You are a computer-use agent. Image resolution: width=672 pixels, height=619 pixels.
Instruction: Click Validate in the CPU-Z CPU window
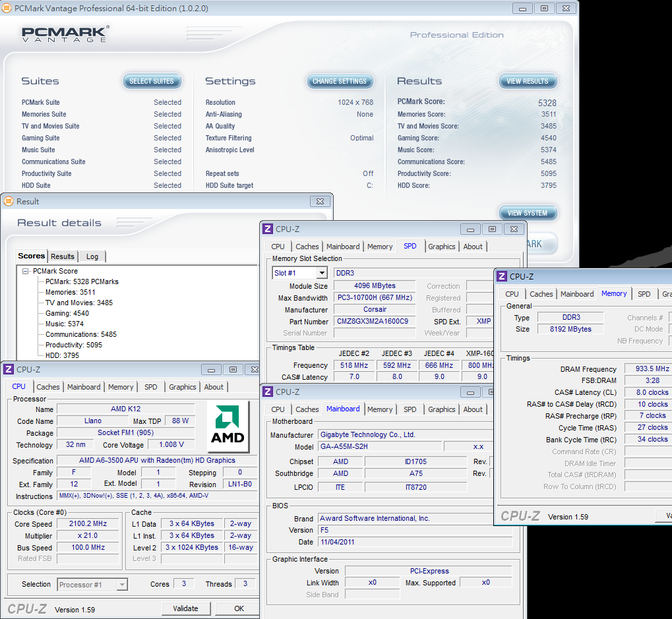point(185,608)
